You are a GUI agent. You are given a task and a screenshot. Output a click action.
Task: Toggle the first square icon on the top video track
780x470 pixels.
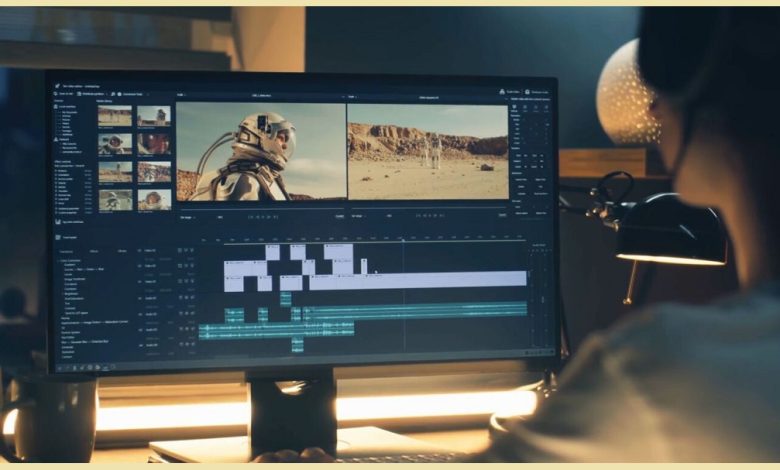click(x=180, y=250)
